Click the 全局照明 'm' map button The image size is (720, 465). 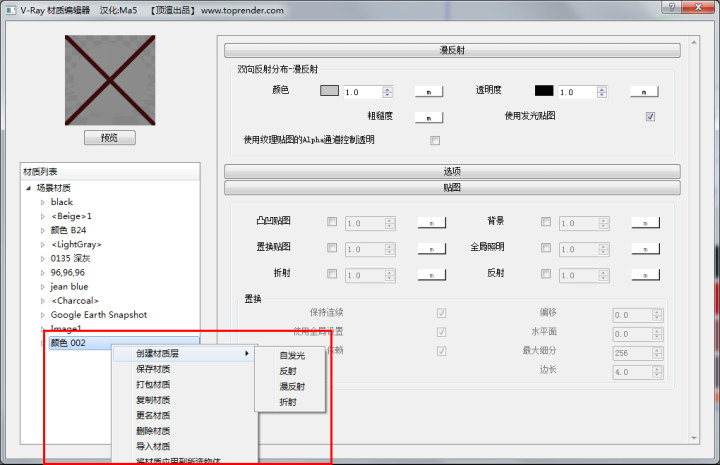pos(644,247)
